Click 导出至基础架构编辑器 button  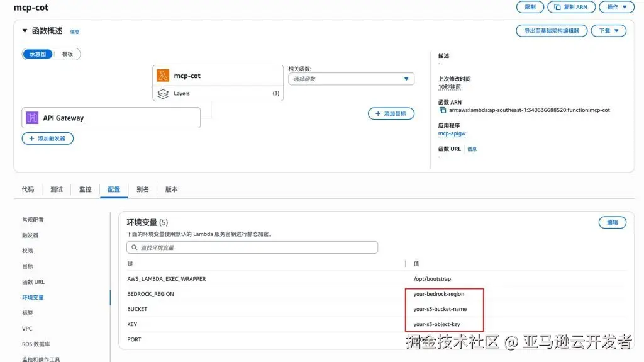[x=552, y=31]
